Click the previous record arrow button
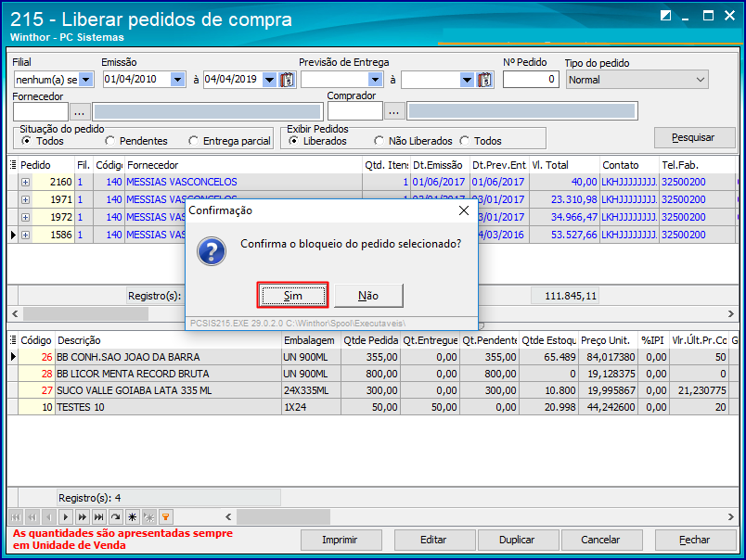This screenshot has height=560, width=746. tap(49, 516)
